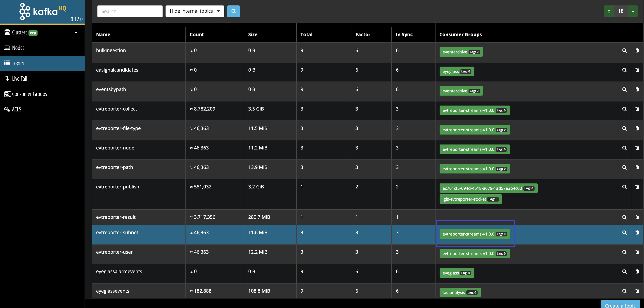Viewport: 644px width, 308px height.
Task: Open Hide internal topics dropdown
Action: (x=195, y=11)
